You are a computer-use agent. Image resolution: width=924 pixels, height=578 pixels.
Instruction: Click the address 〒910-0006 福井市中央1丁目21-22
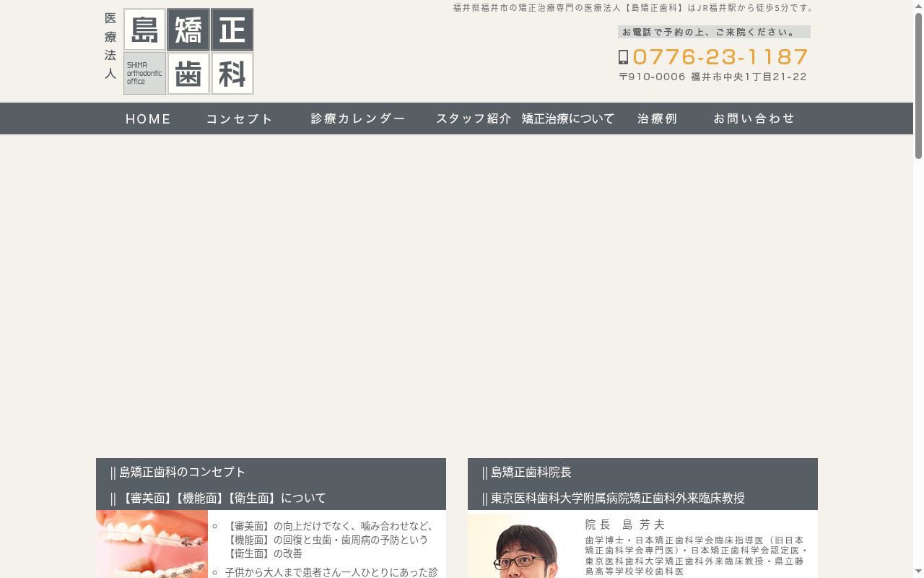713,77
